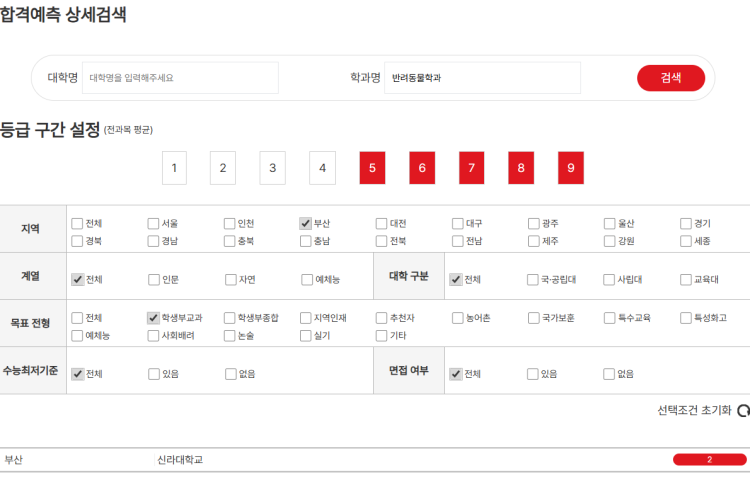Uncheck the 부산 region checkbox
Image resolution: width=750 pixels, height=480 pixels.
click(x=305, y=224)
